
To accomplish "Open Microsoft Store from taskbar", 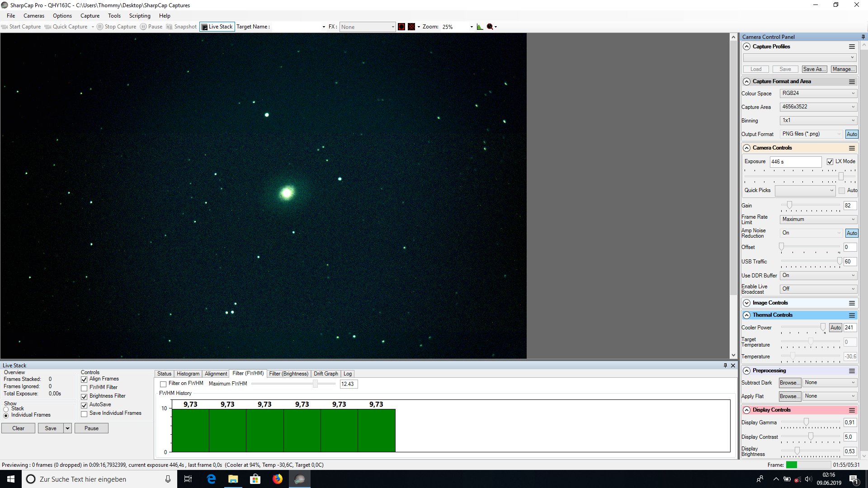I will [255, 479].
